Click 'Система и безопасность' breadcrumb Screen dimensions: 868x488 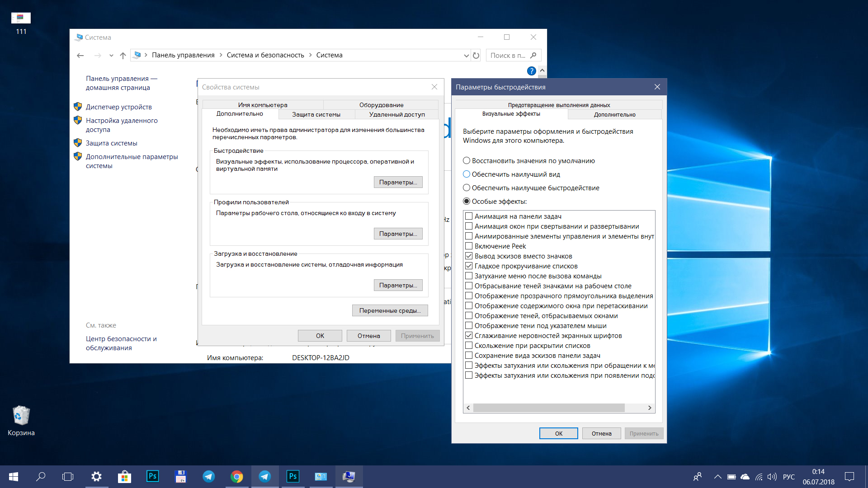[x=265, y=55]
